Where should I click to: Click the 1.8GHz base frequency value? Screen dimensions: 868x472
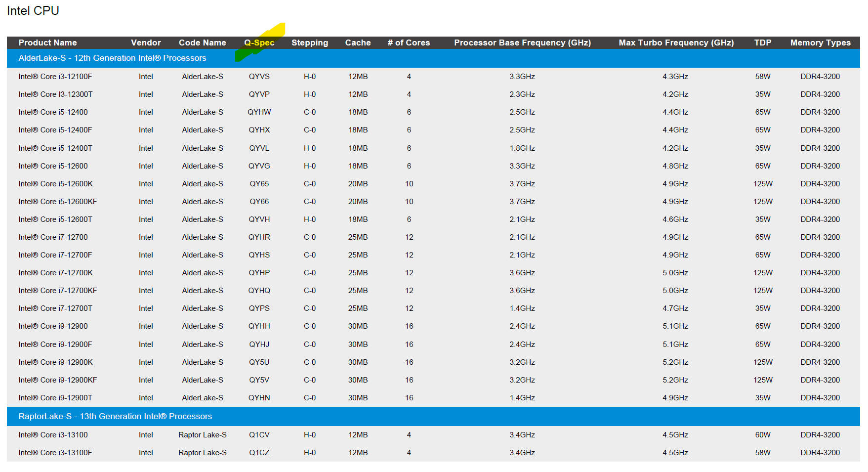point(522,148)
